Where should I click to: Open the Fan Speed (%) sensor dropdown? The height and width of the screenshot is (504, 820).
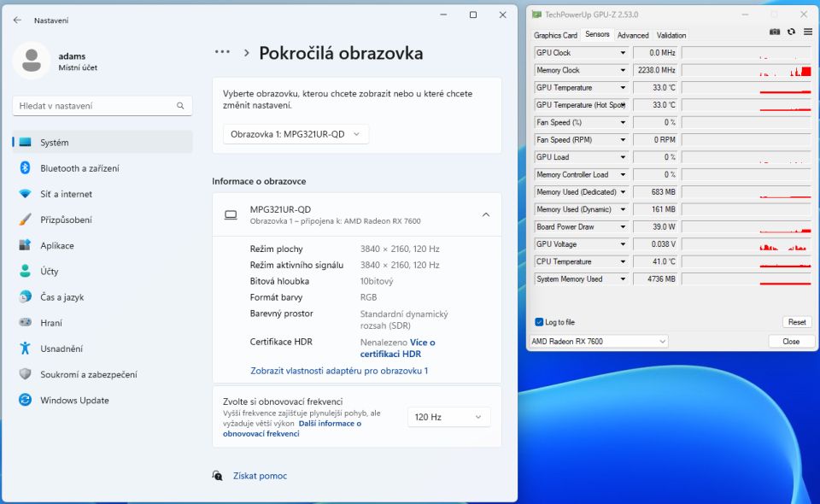tap(623, 122)
